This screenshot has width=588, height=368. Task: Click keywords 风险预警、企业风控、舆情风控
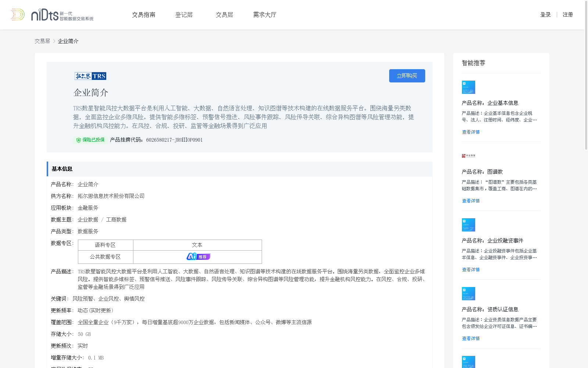pyautogui.click(x=108, y=299)
